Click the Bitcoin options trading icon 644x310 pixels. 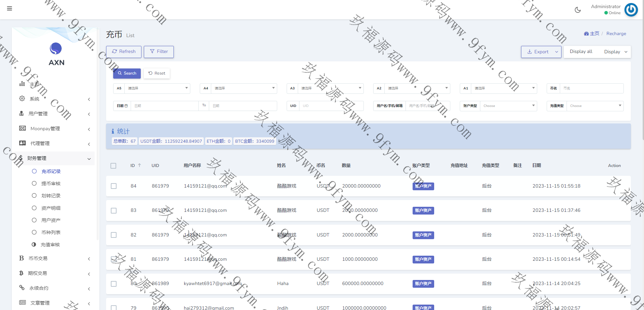pyautogui.click(x=21, y=273)
